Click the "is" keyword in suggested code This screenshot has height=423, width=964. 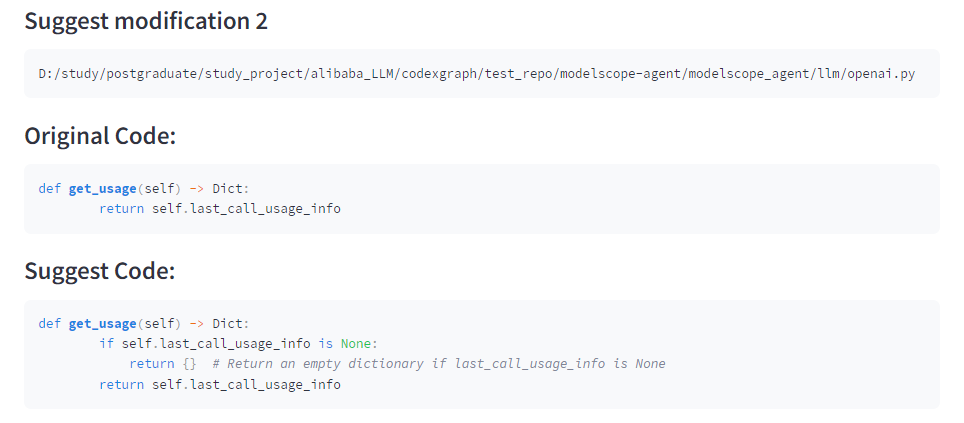[x=325, y=343]
